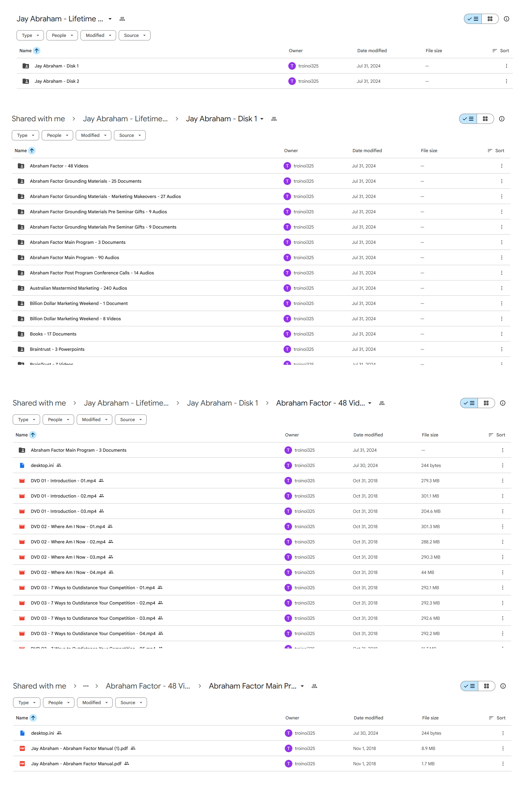The width and height of the screenshot is (532, 792).
Task: Open more actions for DVD 02 - Where Am I Now - 04.mp4
Action: 502,572
